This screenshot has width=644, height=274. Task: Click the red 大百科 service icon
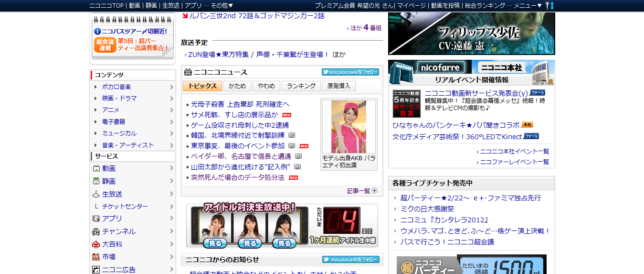[x=96, y=244]
